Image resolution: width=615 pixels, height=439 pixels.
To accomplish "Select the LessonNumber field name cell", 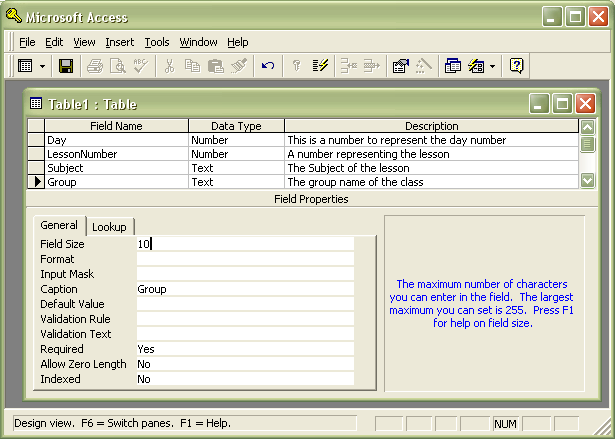I will [116, 154].
